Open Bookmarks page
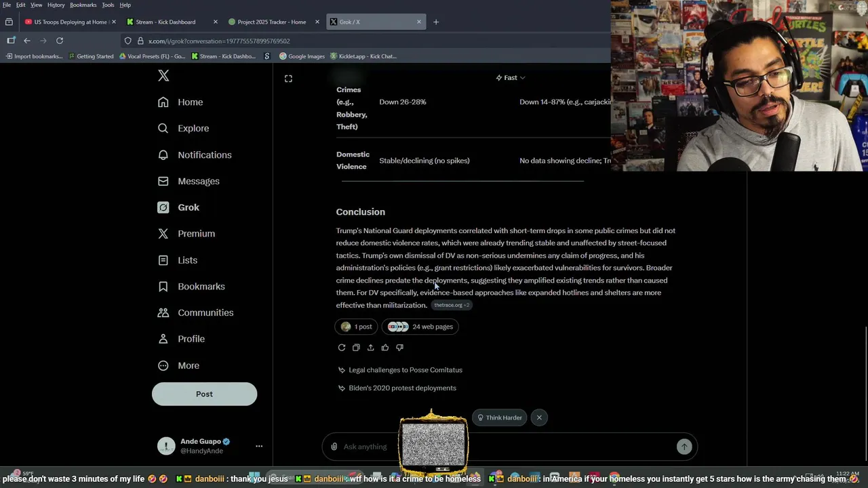Viewport: 868px width, 488px height. (x=191, y=286)
